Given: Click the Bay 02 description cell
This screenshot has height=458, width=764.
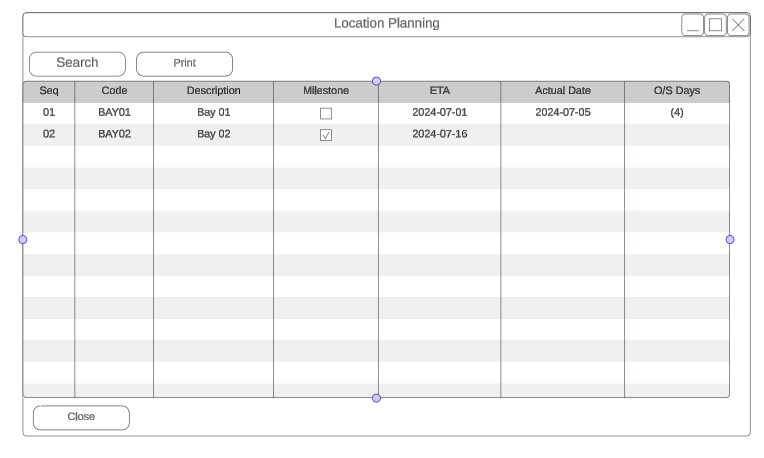Looking at the screenshot, I should point(213,134).
